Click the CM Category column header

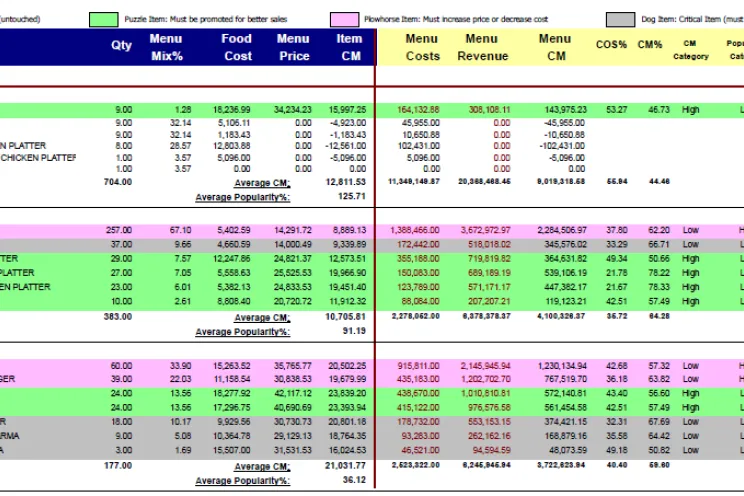point(690,50)
